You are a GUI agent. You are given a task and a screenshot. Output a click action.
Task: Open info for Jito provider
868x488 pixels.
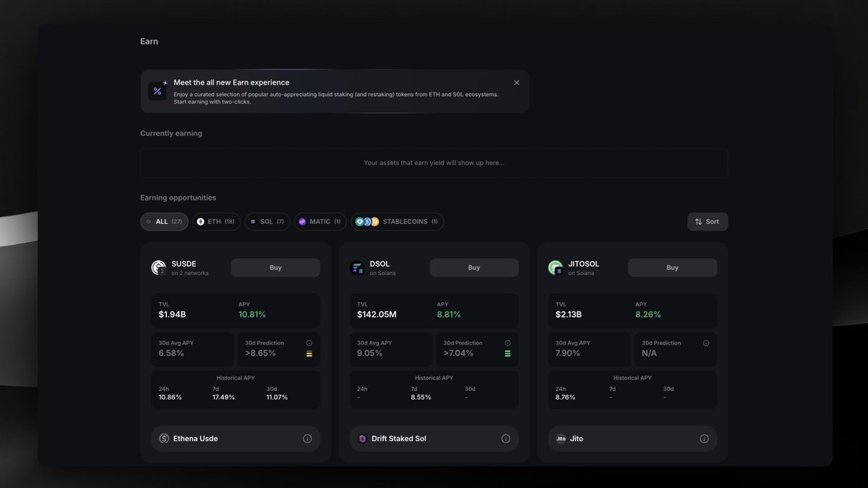coord(704,439)
